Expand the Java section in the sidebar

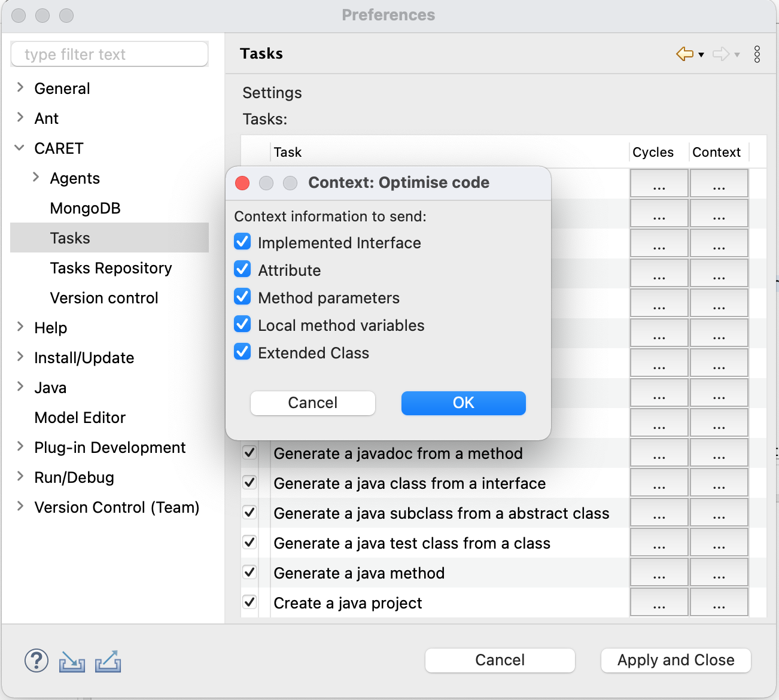pos(20,387)
